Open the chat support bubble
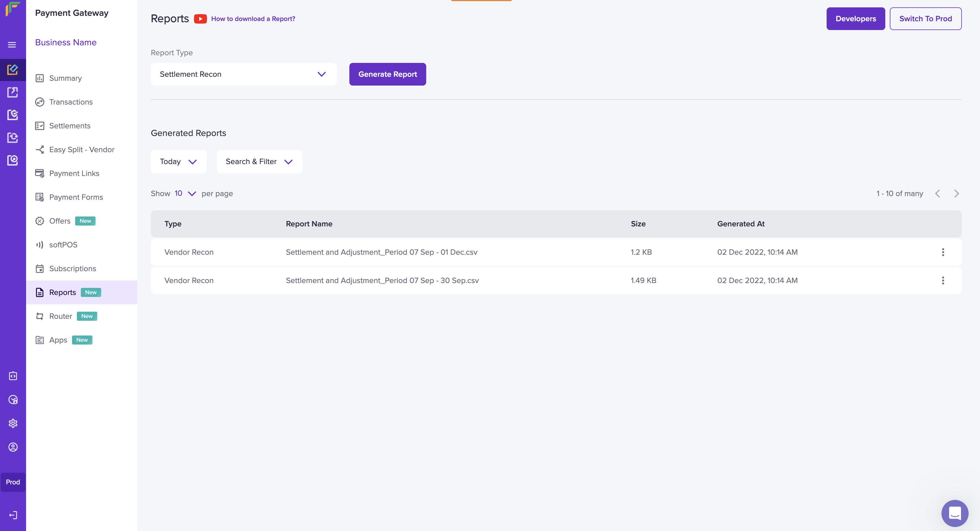The width and height of the screenshot is (980, 531). click(954, 513)
